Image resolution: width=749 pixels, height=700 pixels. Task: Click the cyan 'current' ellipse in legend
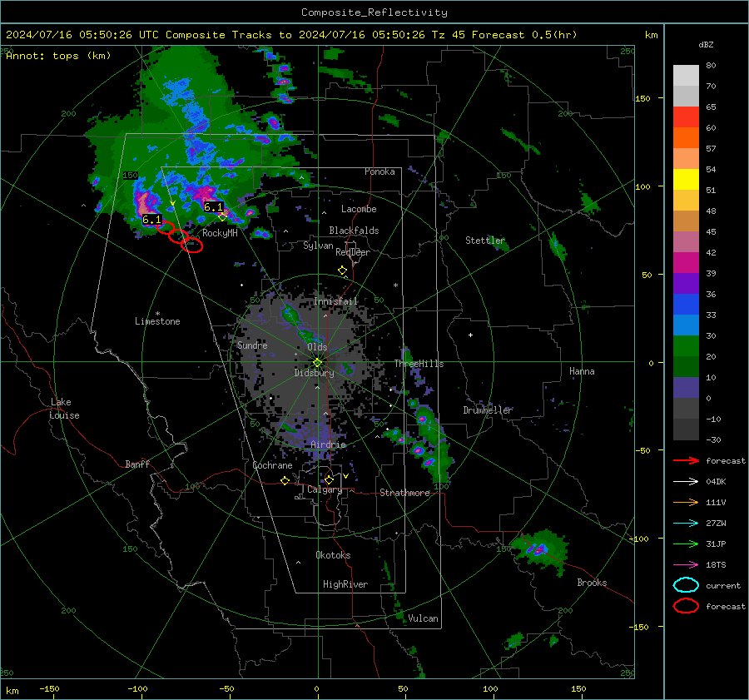(686, 585)
